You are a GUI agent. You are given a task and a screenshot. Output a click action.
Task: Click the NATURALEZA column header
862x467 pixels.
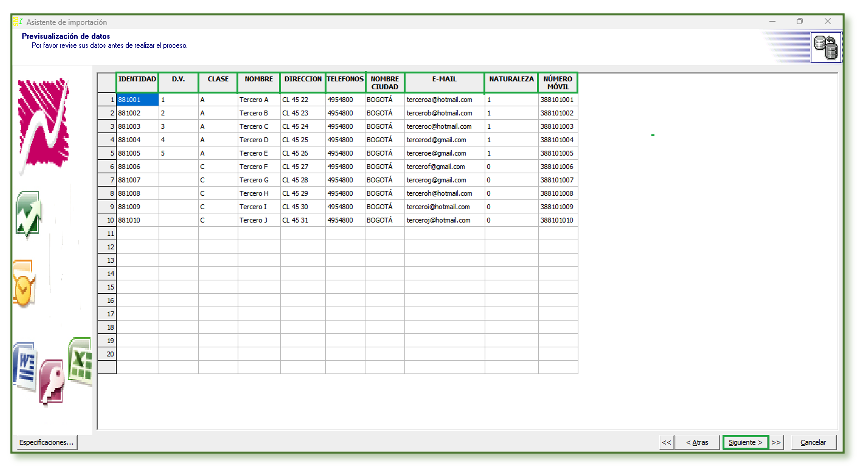coord(511,81)
